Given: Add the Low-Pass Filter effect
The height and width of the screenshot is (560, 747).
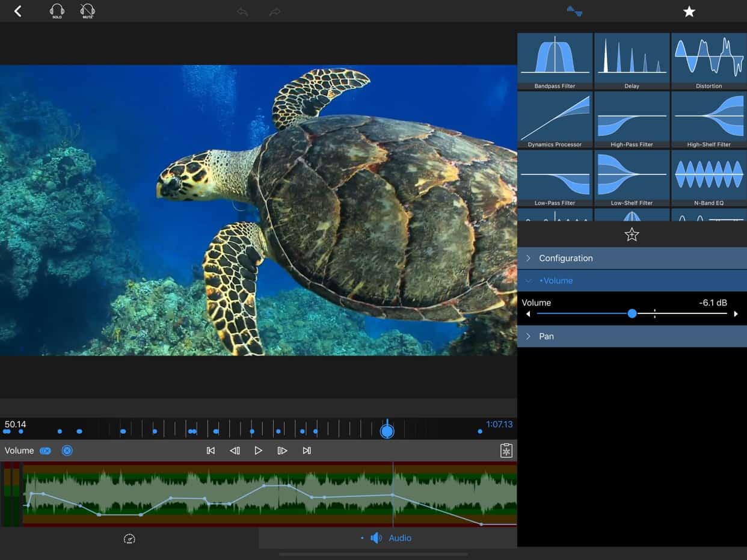Looking at the screenshot, I should [x=555, y=178].
